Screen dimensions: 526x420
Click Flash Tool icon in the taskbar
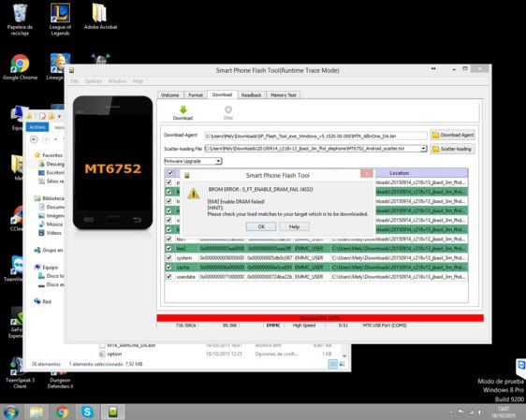pyautogui.click(x=113, y=412)
